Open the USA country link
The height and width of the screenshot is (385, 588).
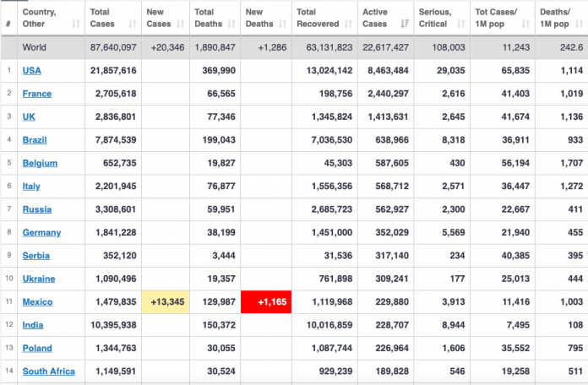pyautogui.click(x=32, y=70)
